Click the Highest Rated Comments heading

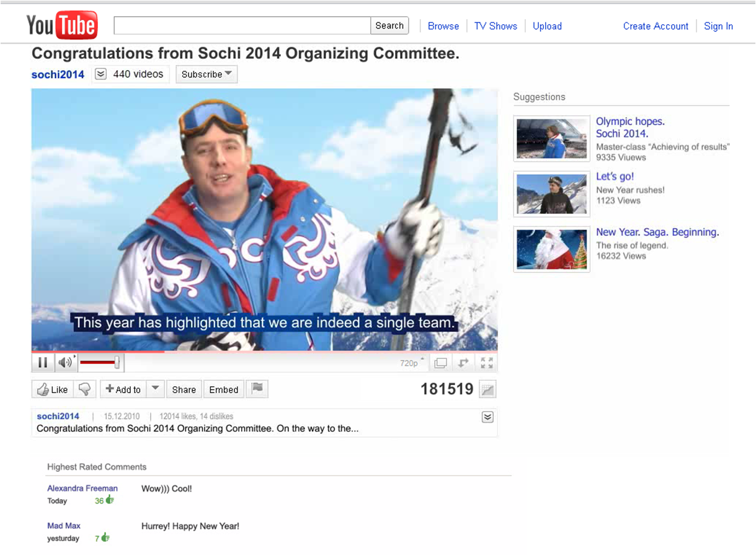click(x=97, y=467)
